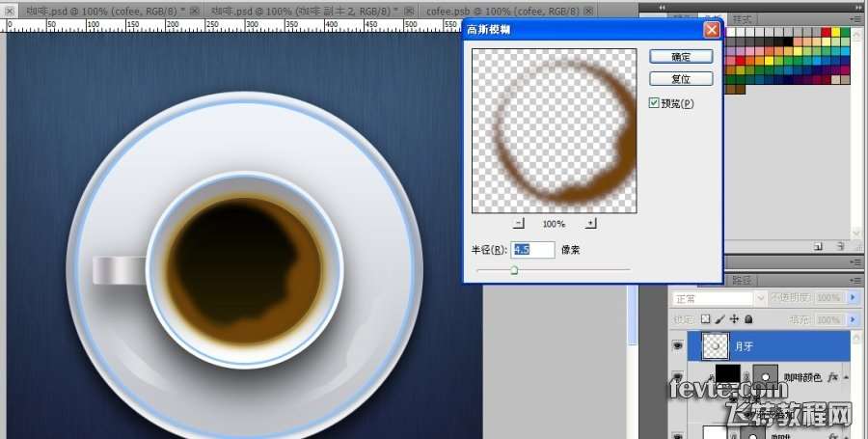
Task: Click the new swatch icon in Swatches panel
Action: click(x=817, y=247)
